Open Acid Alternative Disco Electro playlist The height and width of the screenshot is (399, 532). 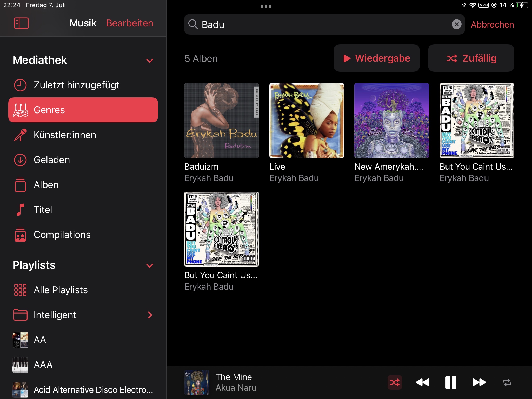(83, 390)
